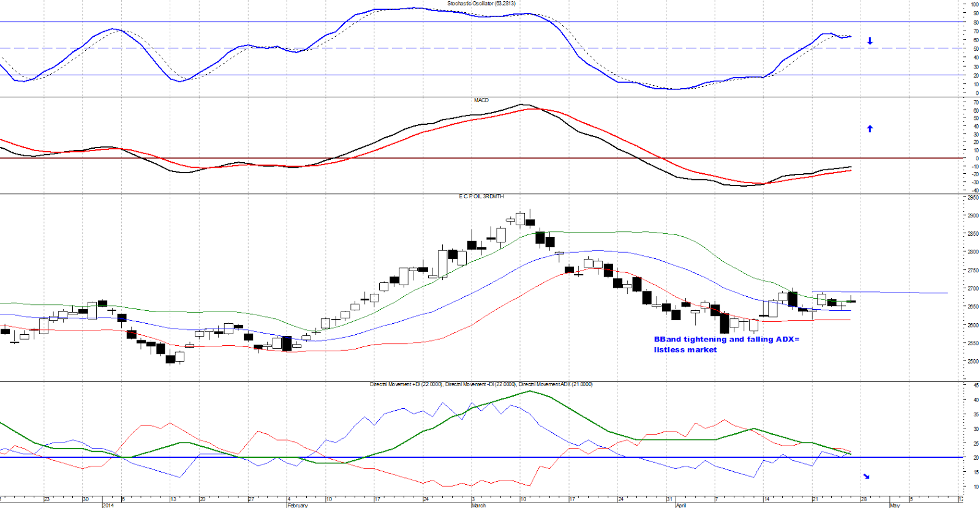This screenshot has width=980, height=508.
Task: Select the 90 label on Stochastic scale
Action: pyautogui.click(x=976, y=13)
